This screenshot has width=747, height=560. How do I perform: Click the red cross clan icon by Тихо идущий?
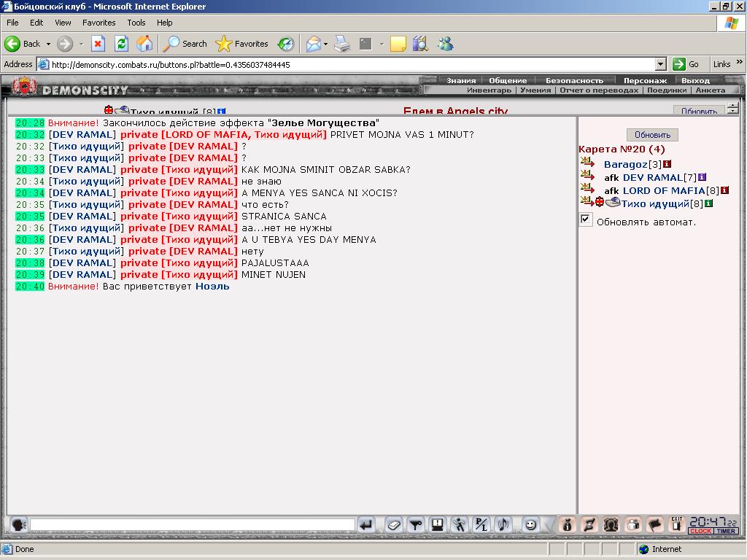(600, 202)
